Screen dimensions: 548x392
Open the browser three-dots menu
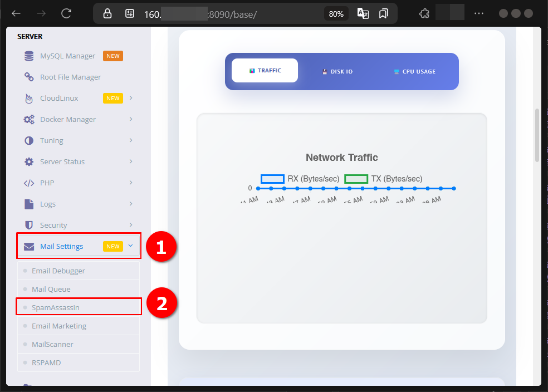479,13
